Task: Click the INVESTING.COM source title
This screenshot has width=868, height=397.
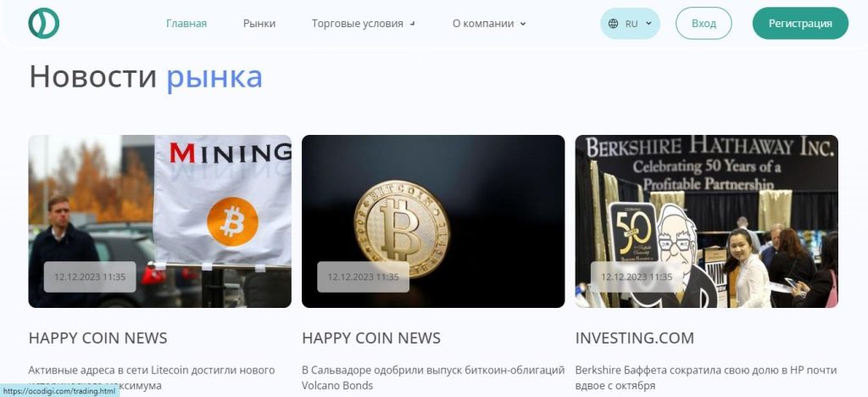Action: pos(634,338)
